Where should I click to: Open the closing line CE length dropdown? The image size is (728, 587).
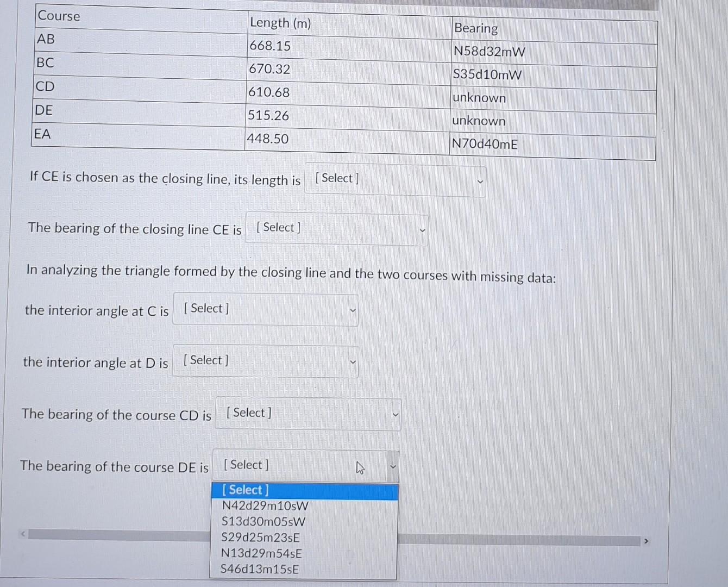(x=395, y=180)
